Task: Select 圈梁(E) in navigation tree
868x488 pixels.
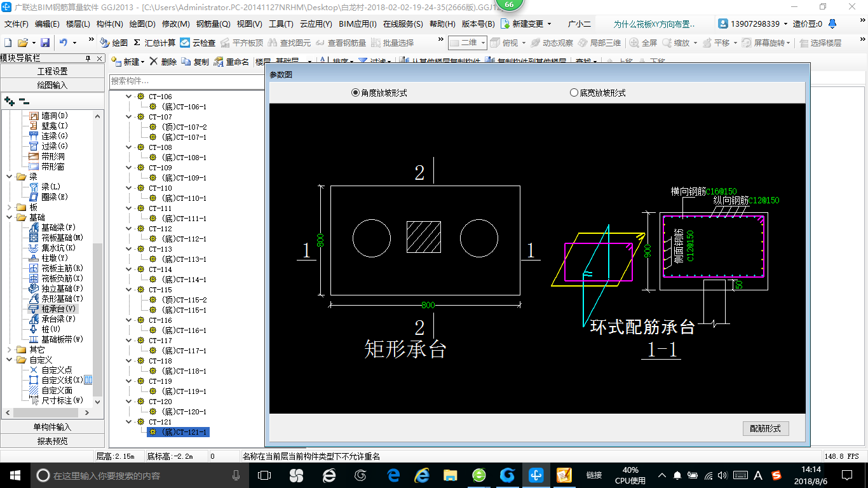Action: coord(49,197)
